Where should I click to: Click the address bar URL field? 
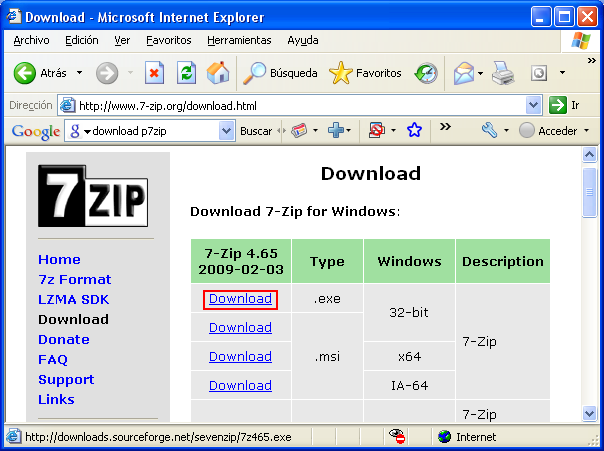[300, 105]
